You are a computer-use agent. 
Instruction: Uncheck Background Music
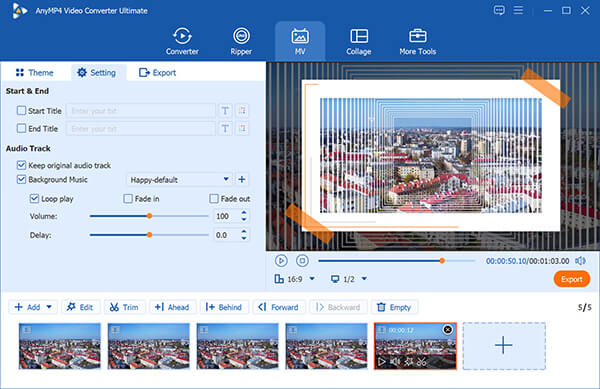click(x=21, y=179)
